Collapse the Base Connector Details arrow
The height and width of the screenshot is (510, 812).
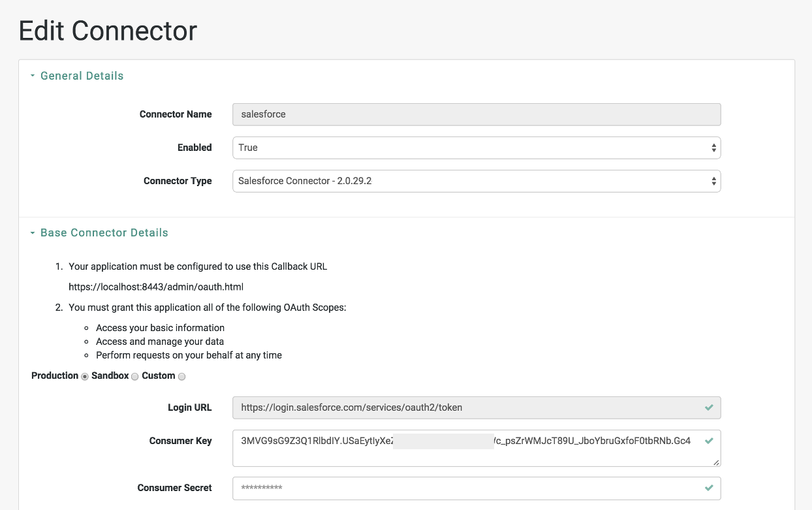(x=33, y=232)
